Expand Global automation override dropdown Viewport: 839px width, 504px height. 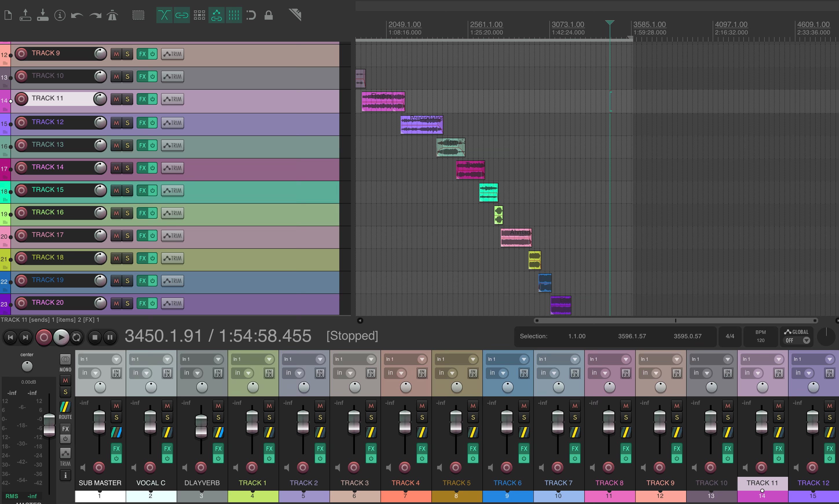click(x=806, y=340)
